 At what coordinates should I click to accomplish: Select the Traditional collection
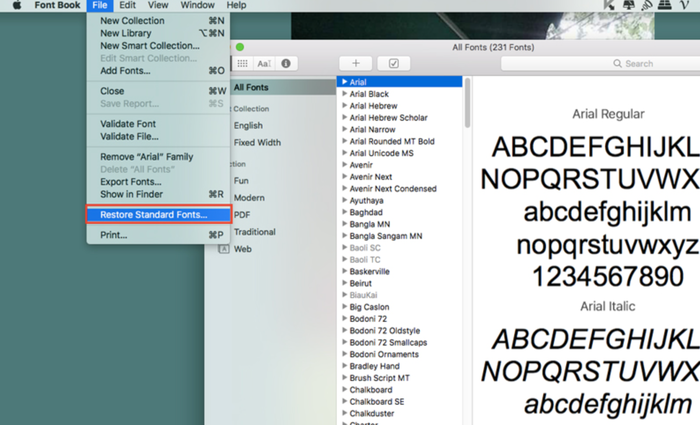pyautogui.click(x=254, y=232)
